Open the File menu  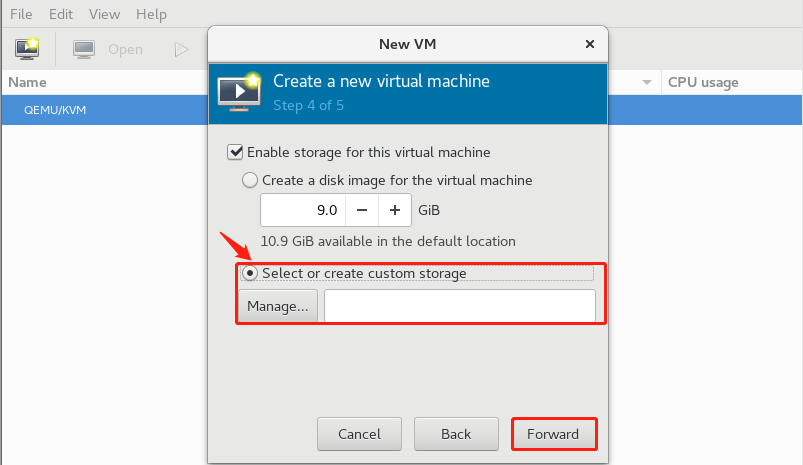point(21,15)
